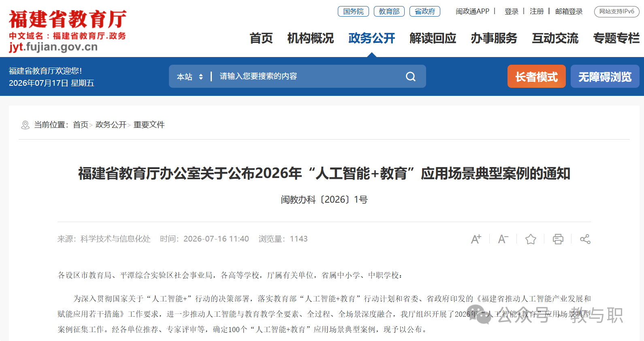Screen dimensions: 644x341
Task: Click the 国务院 link button
Action: click(353, 11)
